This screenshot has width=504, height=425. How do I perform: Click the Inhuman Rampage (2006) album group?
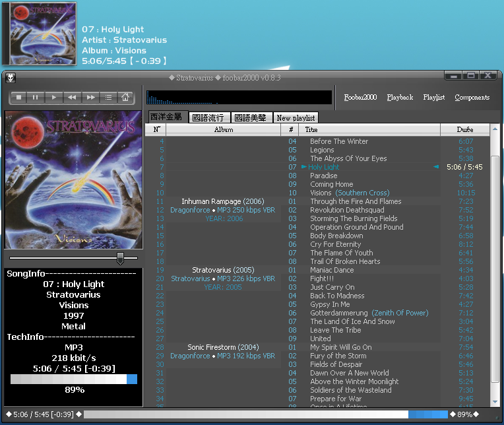tap(223, 201)
